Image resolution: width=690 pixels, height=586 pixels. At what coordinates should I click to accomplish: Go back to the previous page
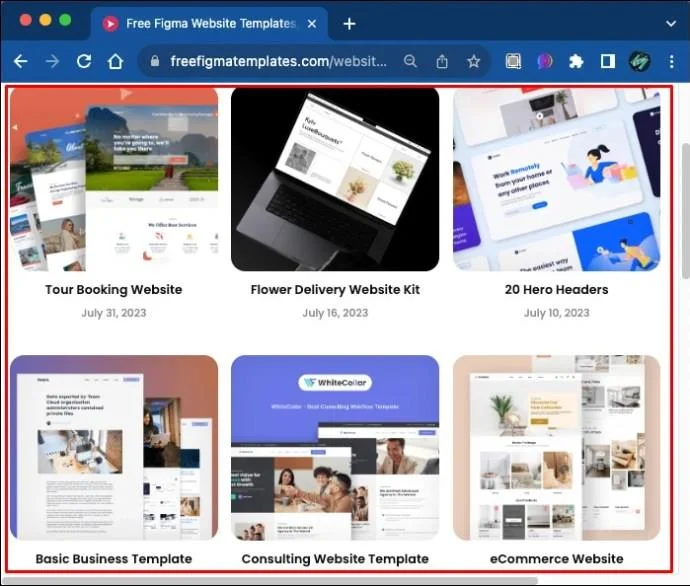point(20,61)
